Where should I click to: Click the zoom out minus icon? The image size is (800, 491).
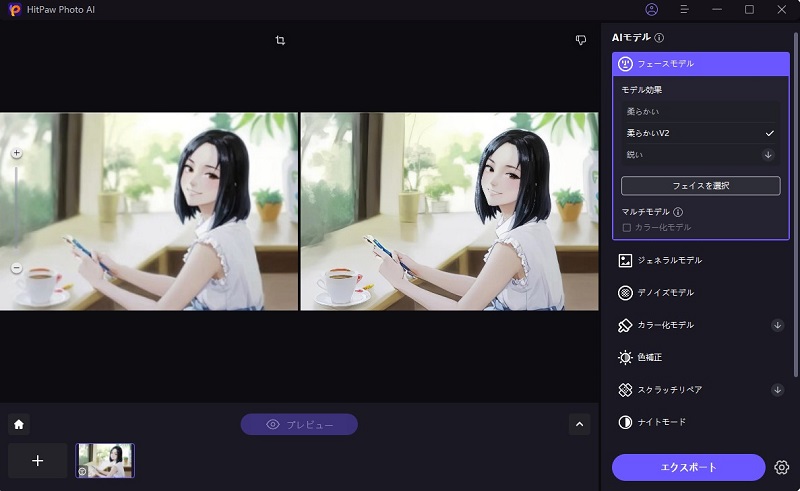pos(16,268)
